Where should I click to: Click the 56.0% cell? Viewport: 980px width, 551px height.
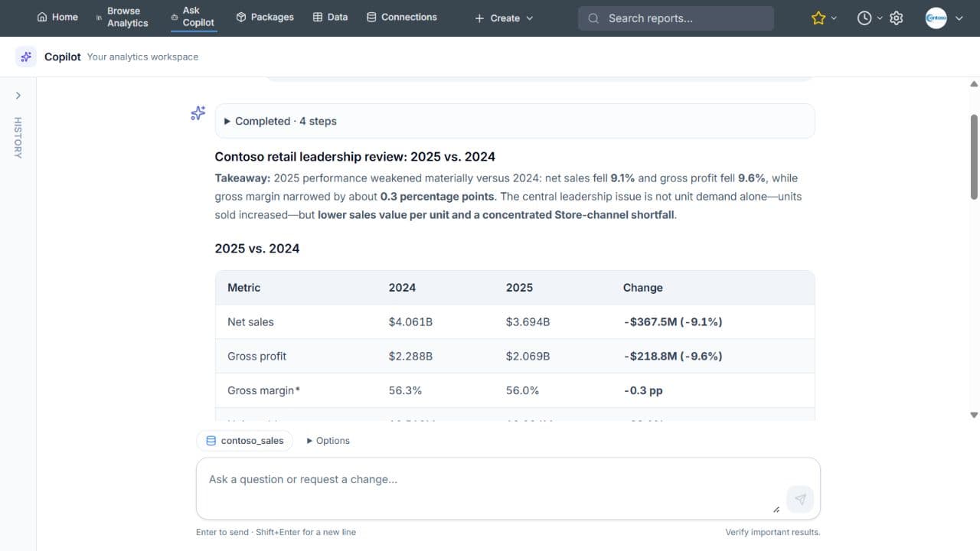point(522,390)
